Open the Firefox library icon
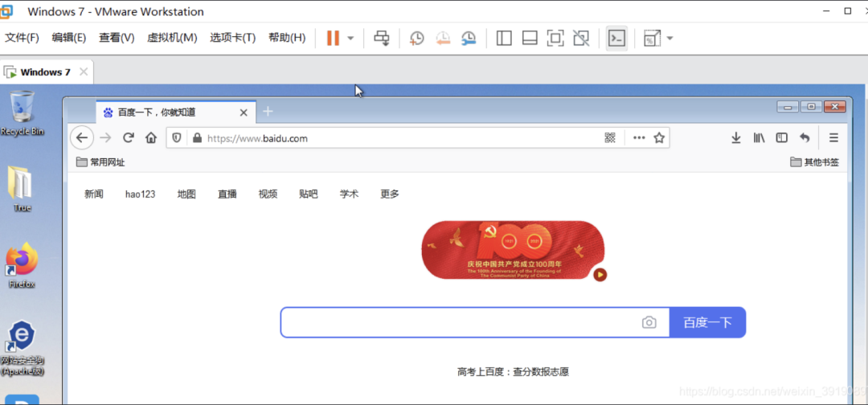This screenshot has width=868, height=405. pos(759,137)
